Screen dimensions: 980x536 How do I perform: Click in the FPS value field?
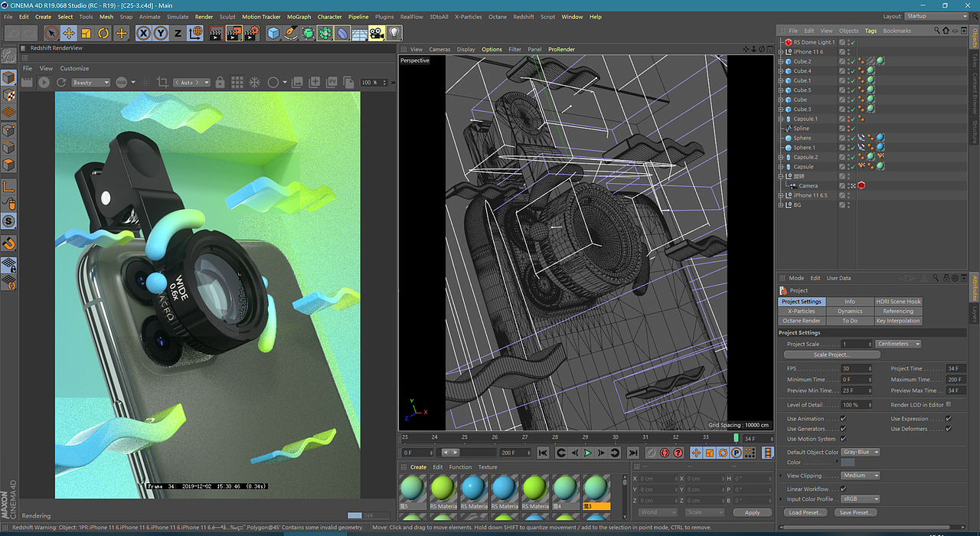point(856,368)
